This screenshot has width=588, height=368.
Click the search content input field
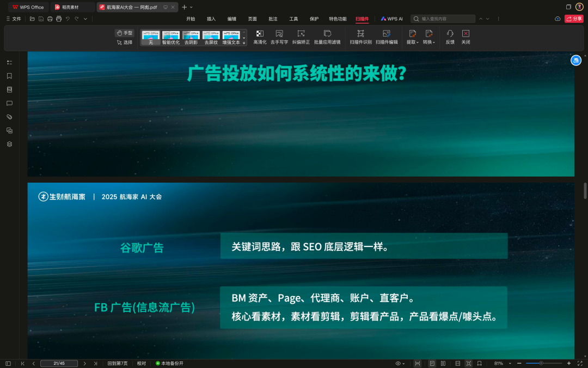click(x=443, y=19)
